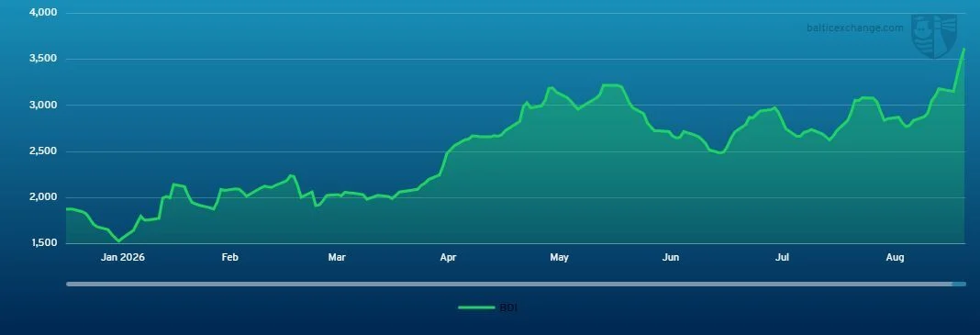Click the Aug month axis label
The height and width of the screenshot is (335, 980).
(x=896, y=258)
